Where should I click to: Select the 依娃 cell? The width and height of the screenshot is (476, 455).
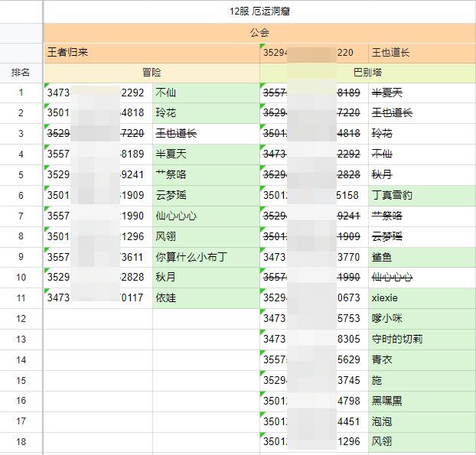pyautogui.click(x=206, y=298)
